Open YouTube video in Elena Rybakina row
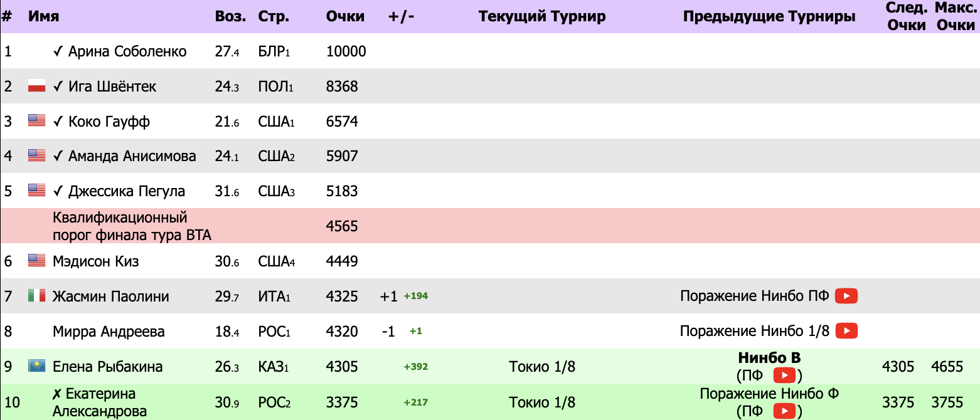Viewport: 980px width, 420px height. 784,376
